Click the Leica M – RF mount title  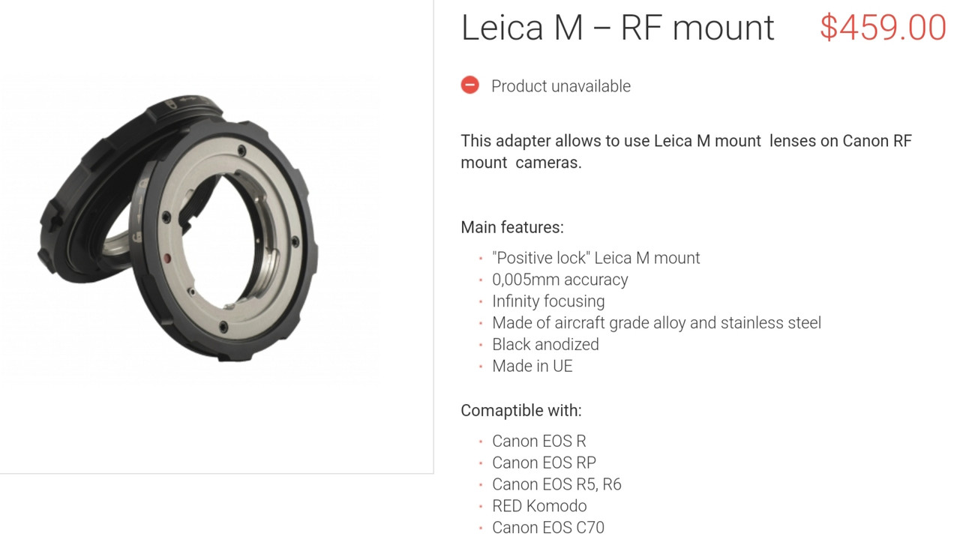coord(617,28)
